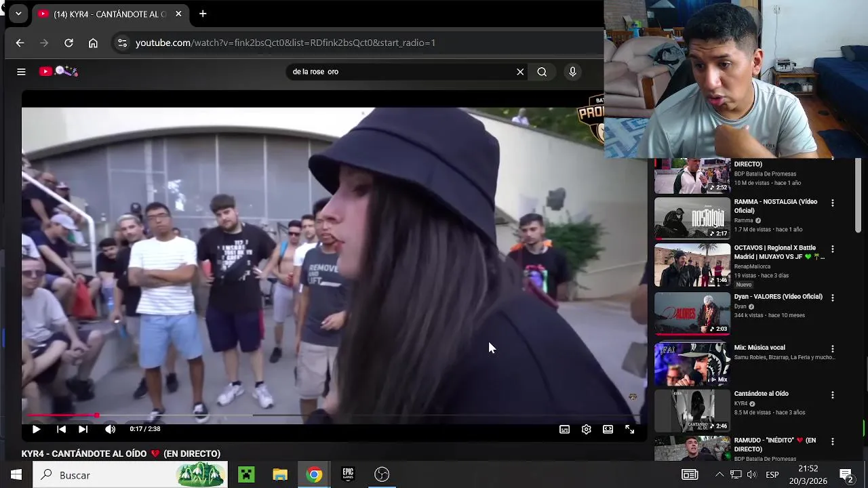Image resolution: width=868 pixels, height=488 pixels.
Task: Start voice search with microphone
Action: pyautogui.click(x=573, y=72)
